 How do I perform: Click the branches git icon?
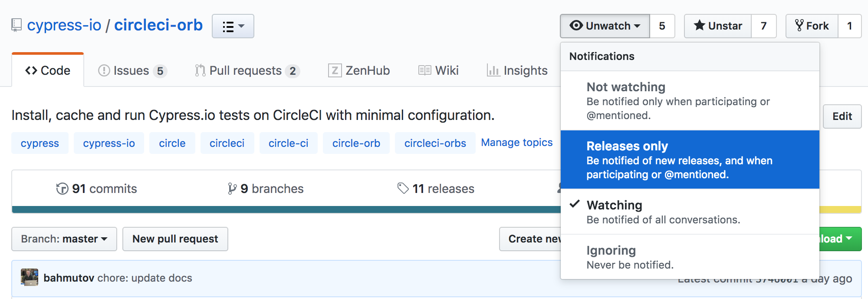point(232,189)
